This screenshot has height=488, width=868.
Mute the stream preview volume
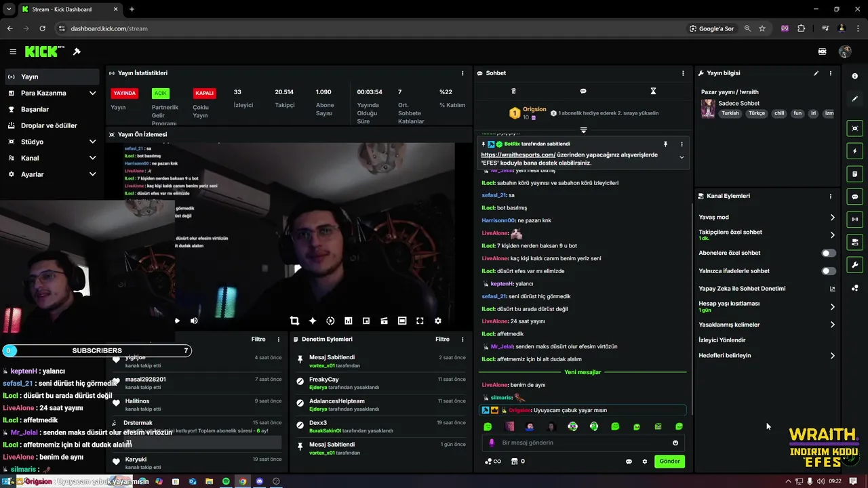click(x=194, y=321)
